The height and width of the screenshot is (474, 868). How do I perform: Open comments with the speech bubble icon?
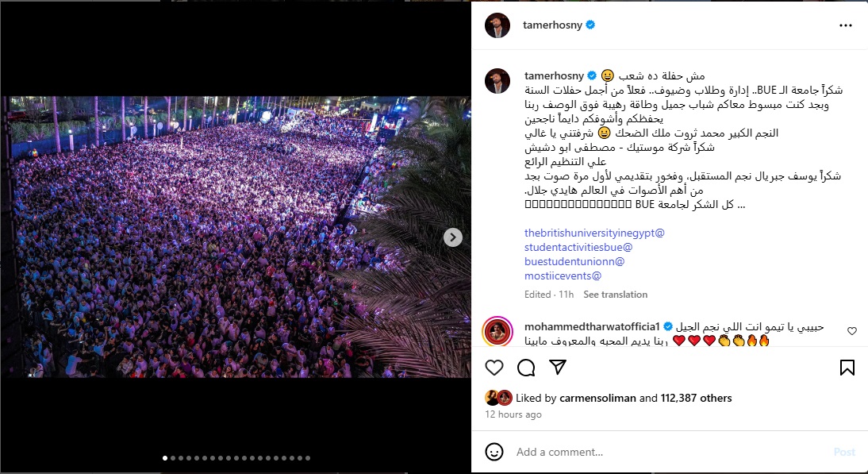click(526, 368)
